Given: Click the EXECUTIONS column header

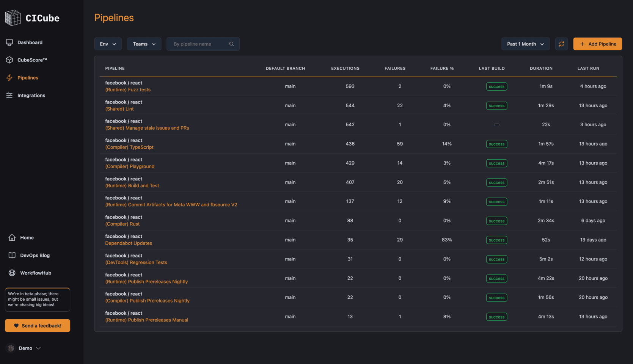Looking at the screenshot, I should coord(345,69).
